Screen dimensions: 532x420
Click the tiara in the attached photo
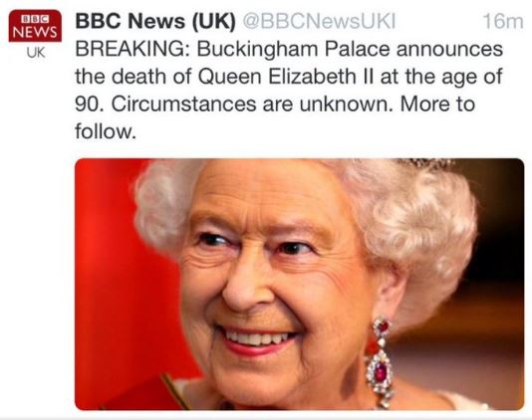tap(426, 164)
